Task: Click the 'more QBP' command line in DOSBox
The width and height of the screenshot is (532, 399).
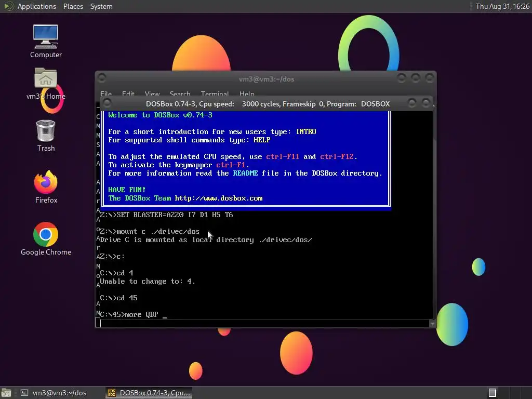Action: click(134, 314)
